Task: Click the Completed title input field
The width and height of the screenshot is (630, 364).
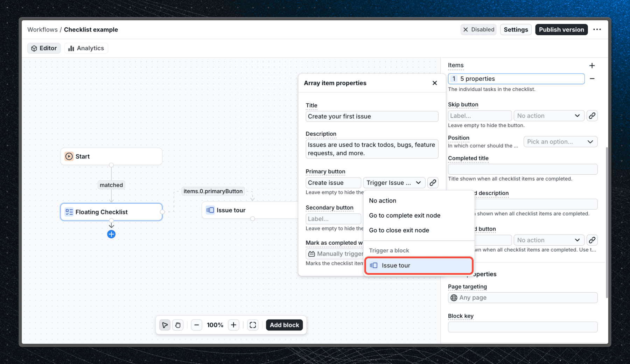Action: 523,169
